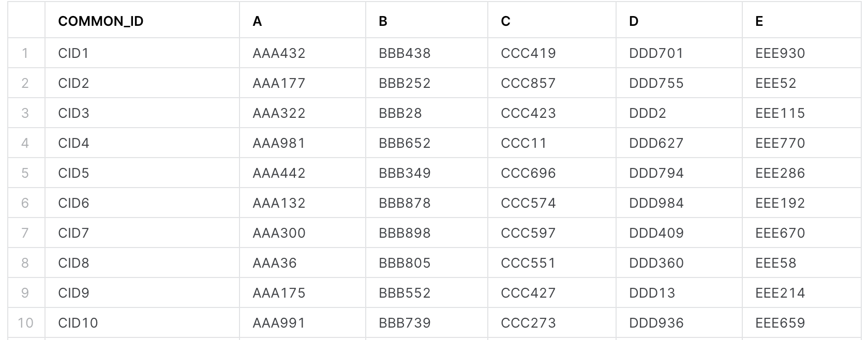Select the EEE192 cell
Viewport: 868px width, 340px height.
point(780,203)
